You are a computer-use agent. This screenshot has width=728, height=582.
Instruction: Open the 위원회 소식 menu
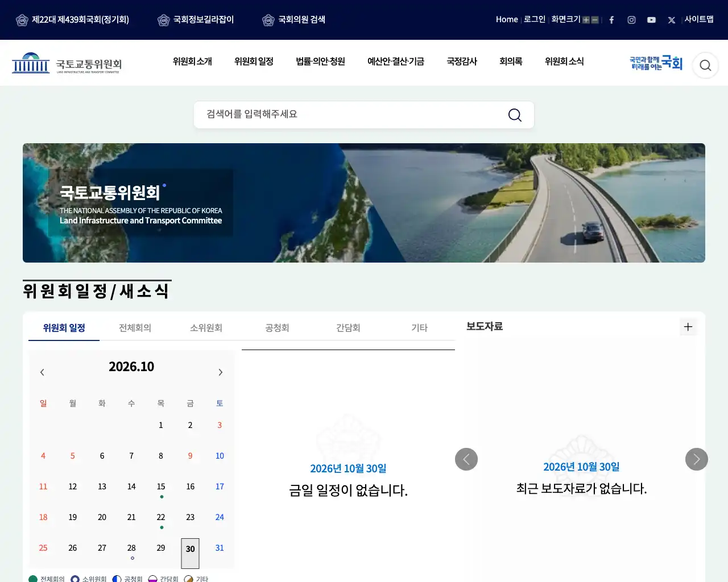564,61
